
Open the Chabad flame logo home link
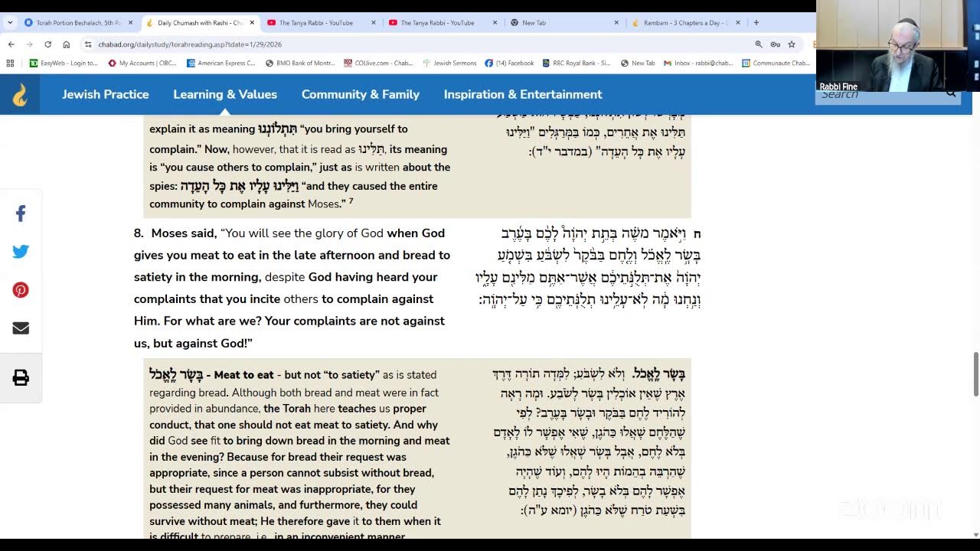[20, 94]
